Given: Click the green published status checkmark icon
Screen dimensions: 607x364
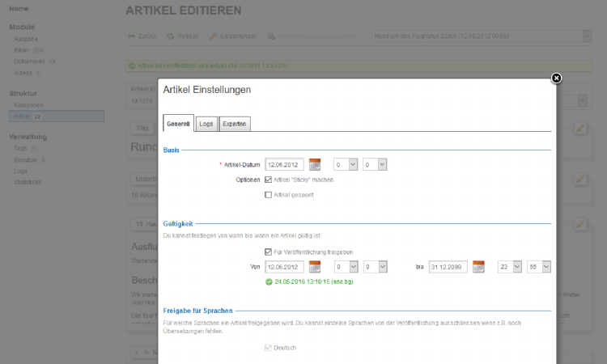Looking at the screenshot, I should (x=269, y=282).
